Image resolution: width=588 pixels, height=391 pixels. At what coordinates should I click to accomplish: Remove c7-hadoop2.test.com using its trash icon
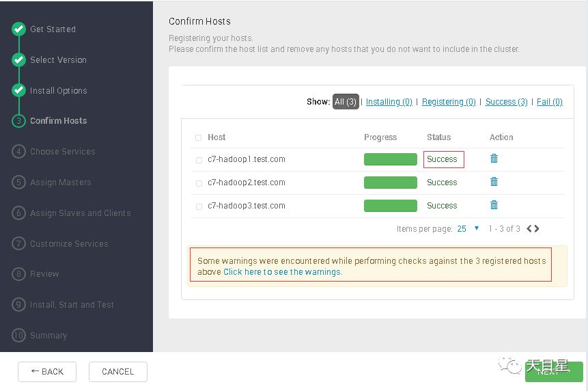(x=494, y=182)
